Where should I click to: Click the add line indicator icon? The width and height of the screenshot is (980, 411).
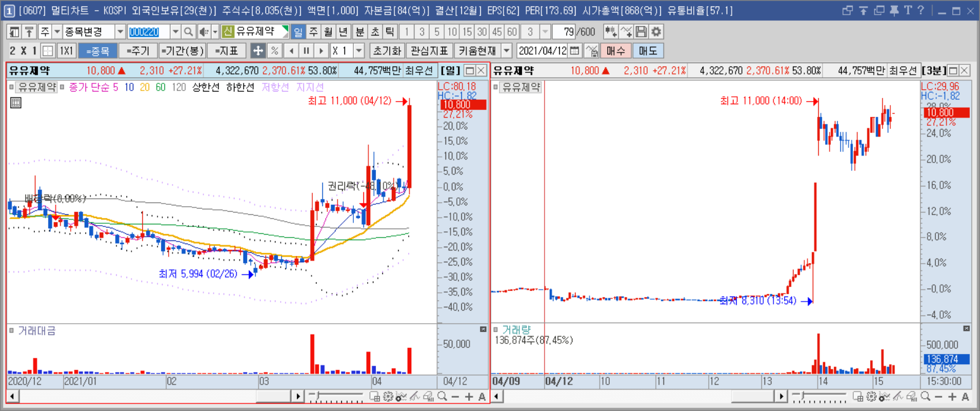point(626,32)
